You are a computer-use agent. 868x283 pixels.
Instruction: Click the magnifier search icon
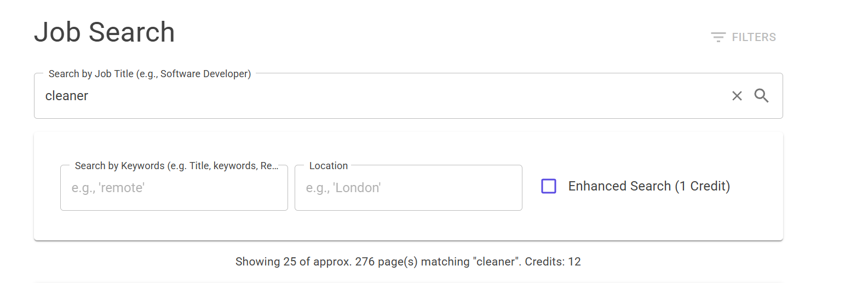click(x=761, y=96)
